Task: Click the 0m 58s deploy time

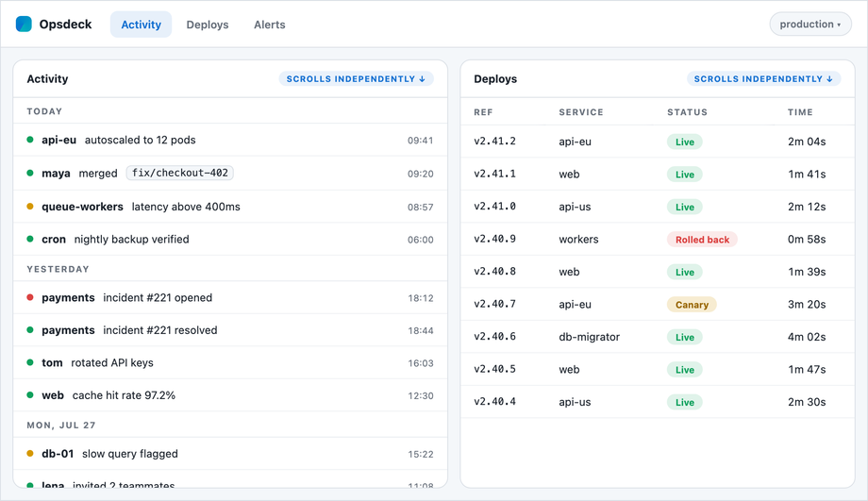Action: (x=807, y=239)
